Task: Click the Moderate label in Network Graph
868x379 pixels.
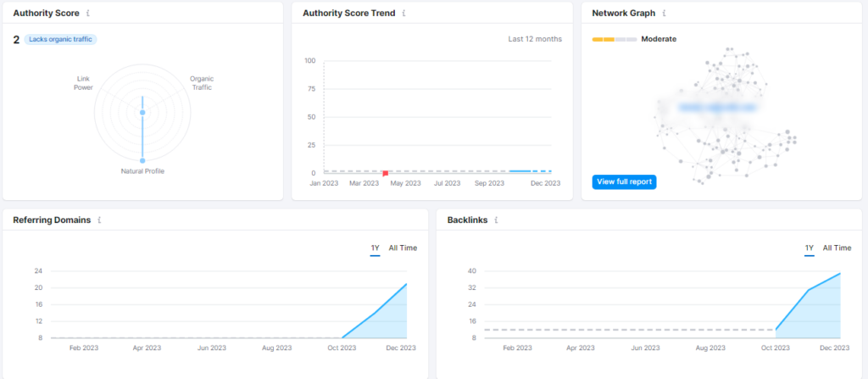Action: pyautogui.click(x=659, y=39)
